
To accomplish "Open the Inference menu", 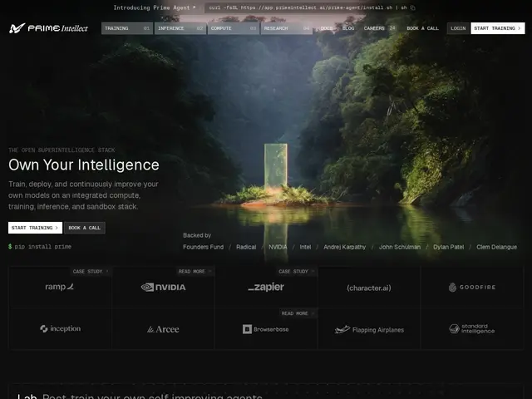I will point(180,28).
